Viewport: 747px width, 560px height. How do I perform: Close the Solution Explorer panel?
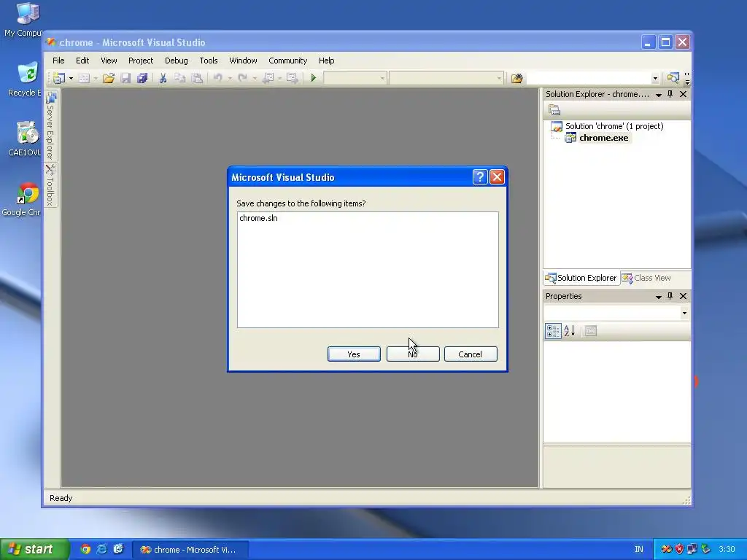point(683,94)
